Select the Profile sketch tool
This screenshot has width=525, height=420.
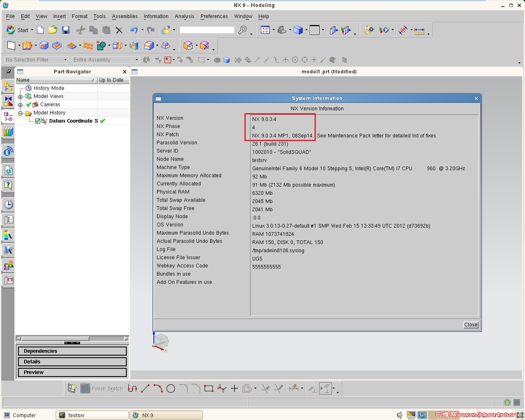pyautogui.click(x=132, y=388)
